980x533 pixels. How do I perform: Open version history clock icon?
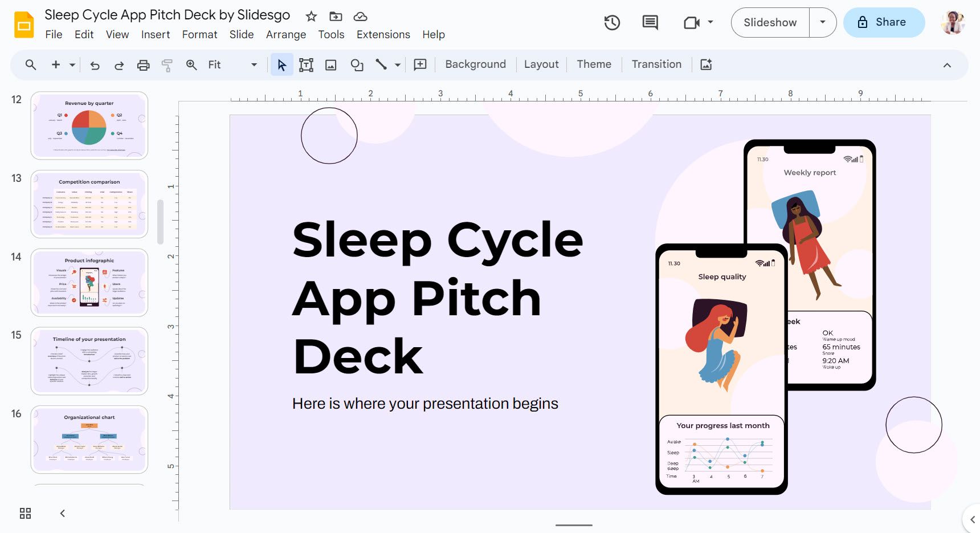(612, 23)
